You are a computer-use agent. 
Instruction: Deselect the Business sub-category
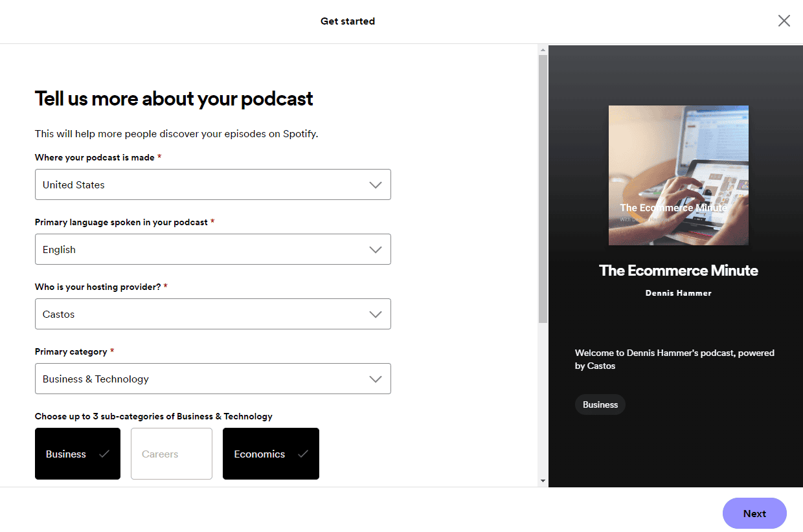click(78, 454)
